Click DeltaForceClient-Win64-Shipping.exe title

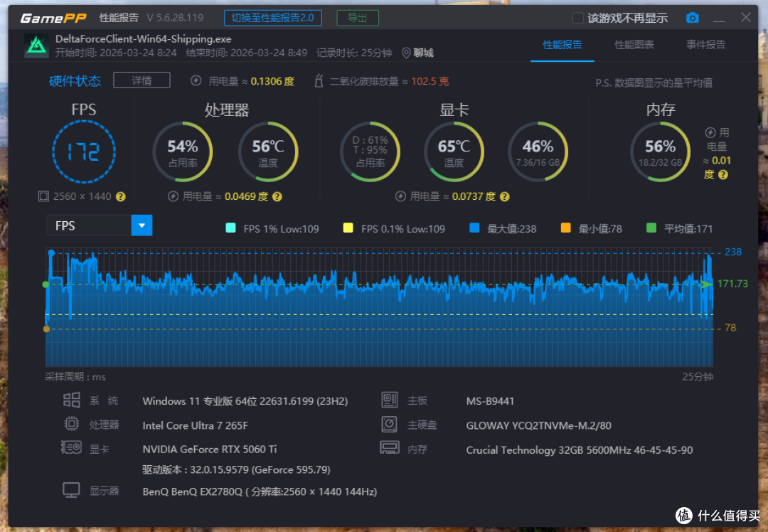click(x=143, y=39)
